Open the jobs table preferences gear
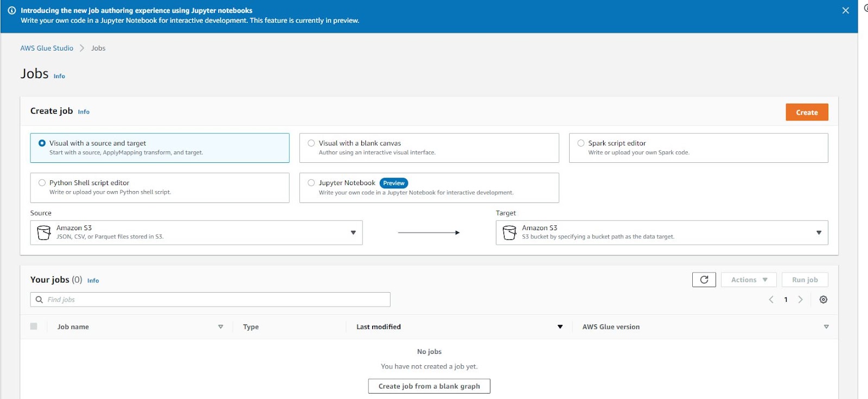The width and height of the screenshot is (868, 399). [x=824, y=300]
